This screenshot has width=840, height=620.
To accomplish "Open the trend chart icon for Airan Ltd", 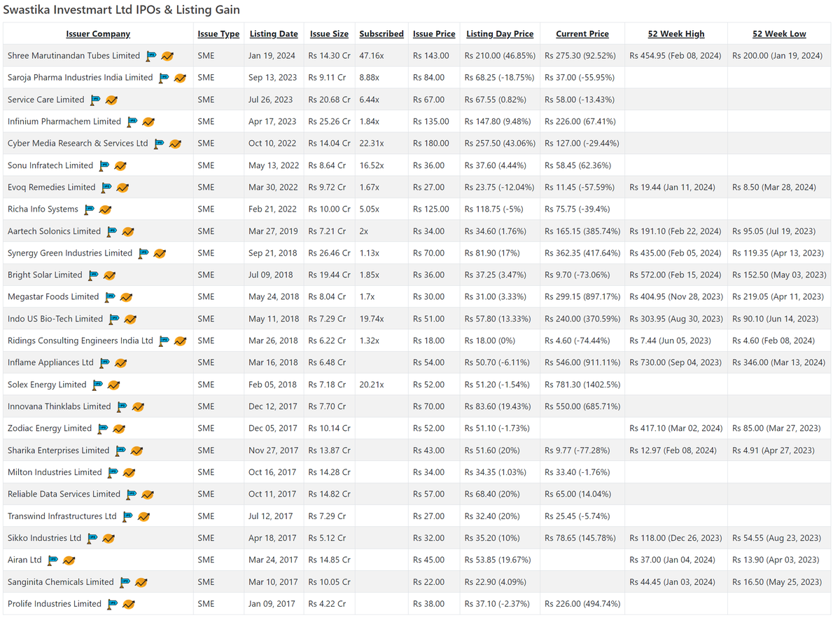I will pyautogui.click(x=69, y=560).
